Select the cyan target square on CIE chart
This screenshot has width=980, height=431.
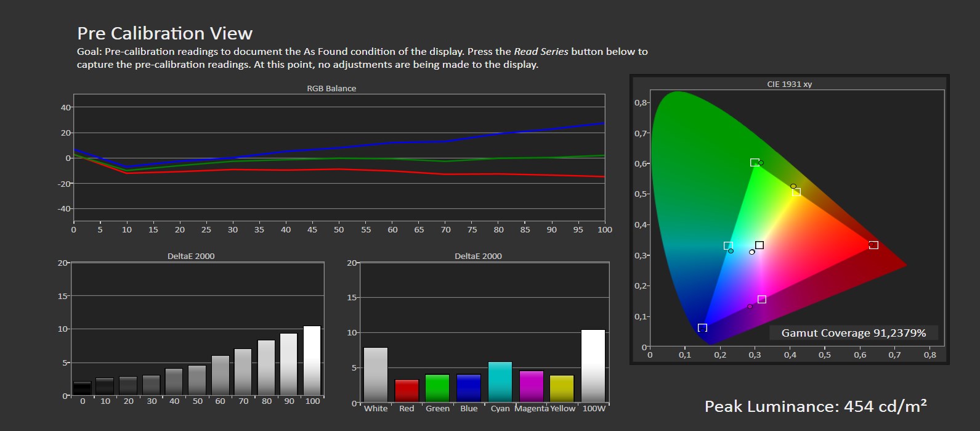click(727, 246)
